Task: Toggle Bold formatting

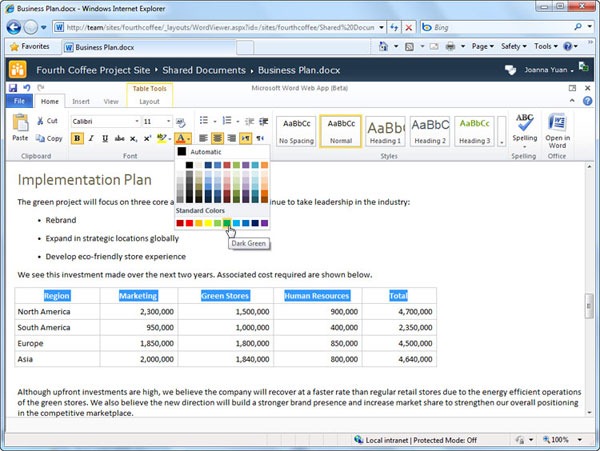Action: (x=77, y=138)
